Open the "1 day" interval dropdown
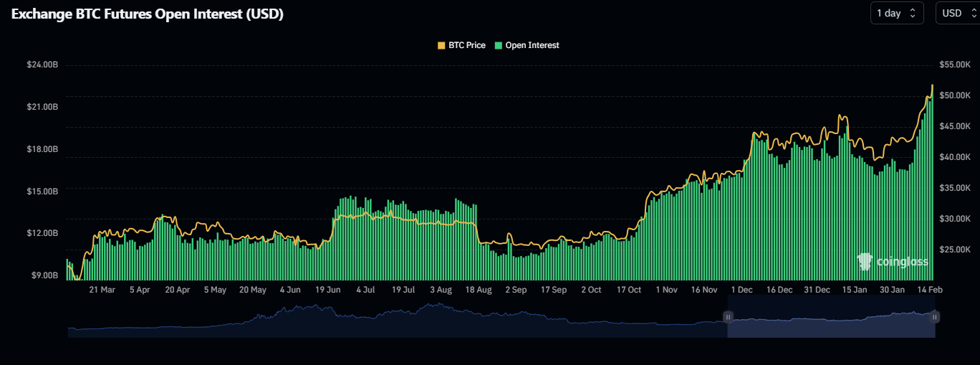Viewport: 980px width, 365px height. (x=896, y=13)
